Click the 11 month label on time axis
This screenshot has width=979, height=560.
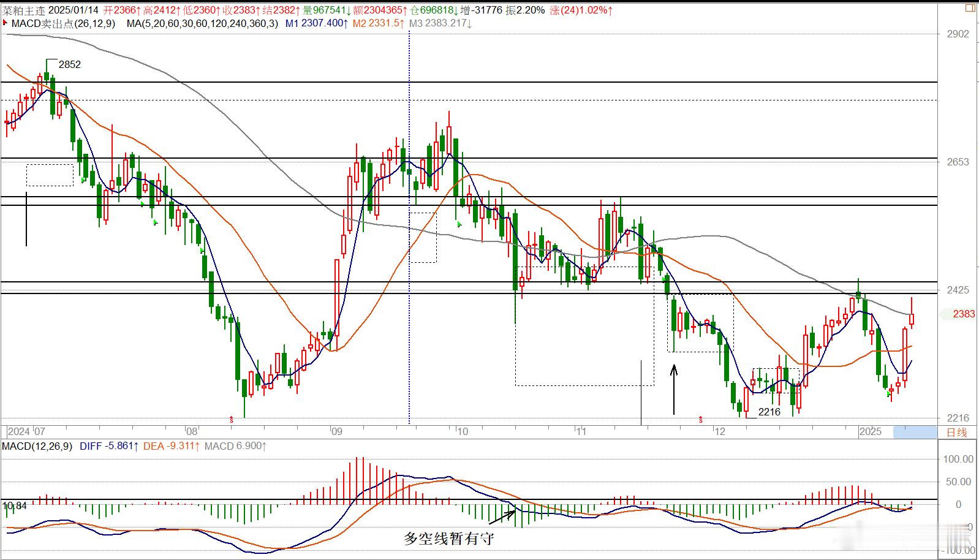pyautogui.click(x=581, y=431)
